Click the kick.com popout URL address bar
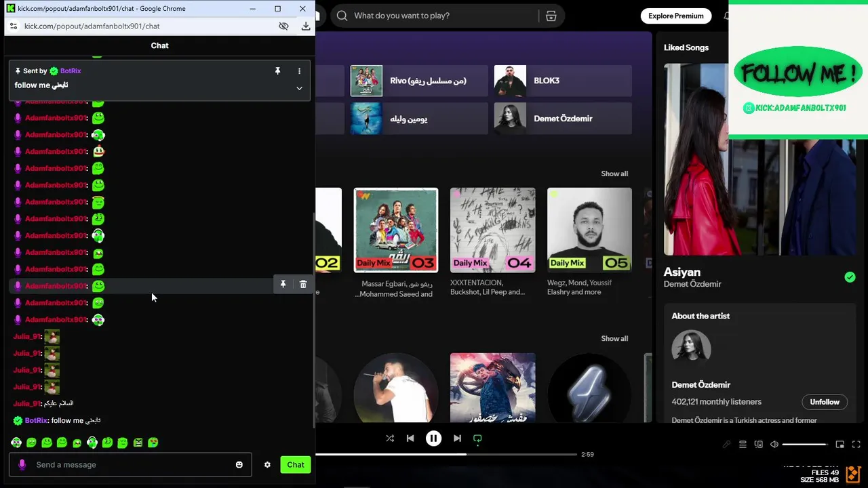The height and width of the screenshot is (488, 868). [92, 26]
